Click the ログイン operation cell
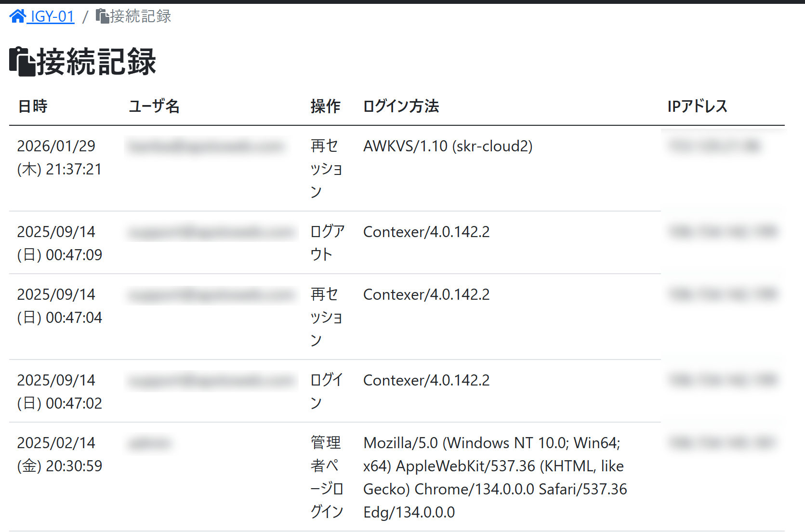The height and width of the screenshot is (532, 805). click(326, 391)
